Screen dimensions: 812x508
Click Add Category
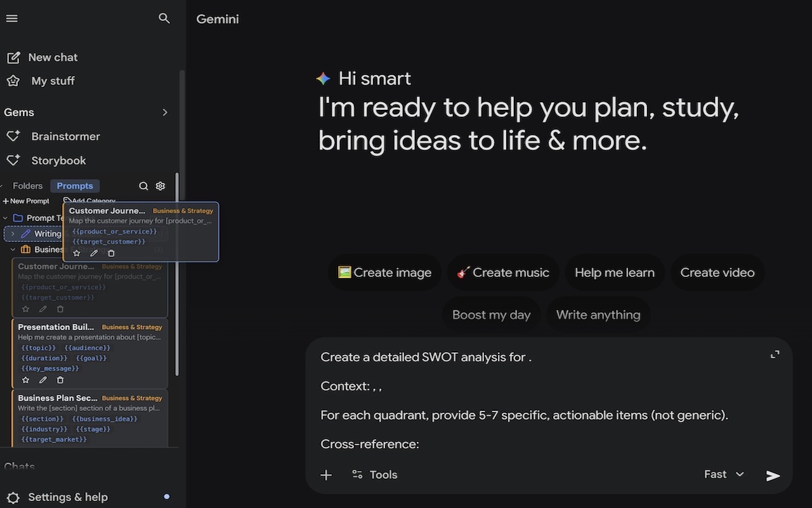point(89,201)
